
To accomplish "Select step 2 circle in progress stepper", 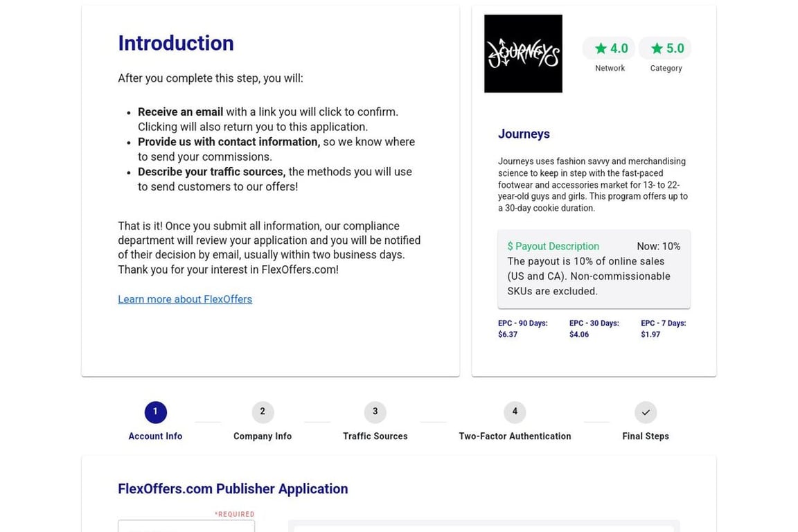I will click(263, 412).
